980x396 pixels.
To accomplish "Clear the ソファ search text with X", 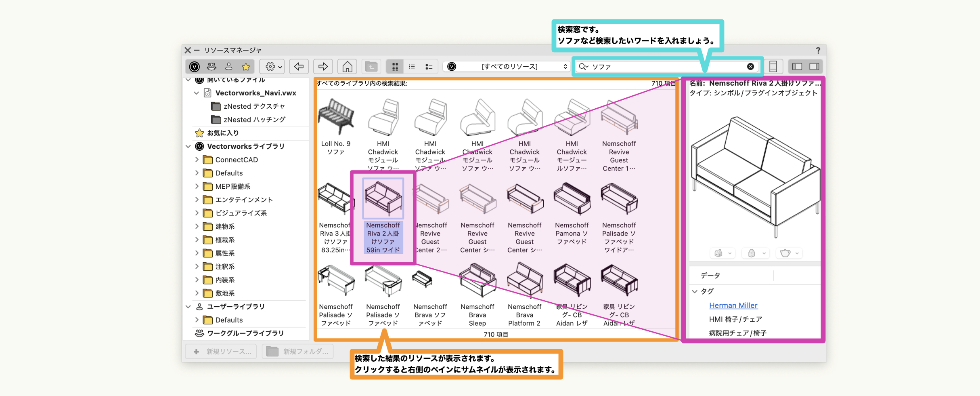I will (x=750, y=67).
